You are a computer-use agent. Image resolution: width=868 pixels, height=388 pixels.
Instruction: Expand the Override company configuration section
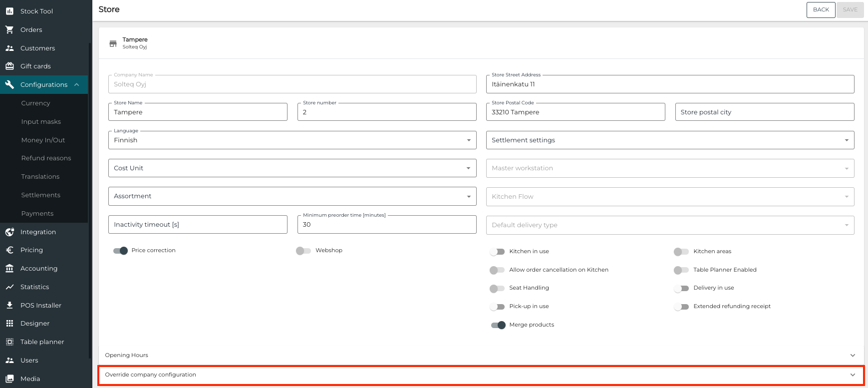click(481, 375)
